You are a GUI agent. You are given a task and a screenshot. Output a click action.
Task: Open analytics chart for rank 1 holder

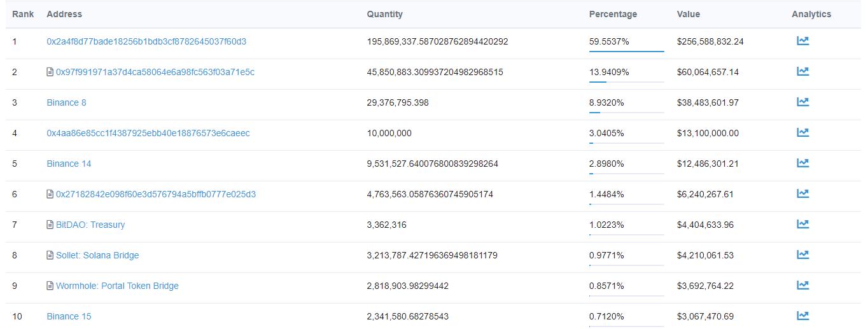coord(802,41)
